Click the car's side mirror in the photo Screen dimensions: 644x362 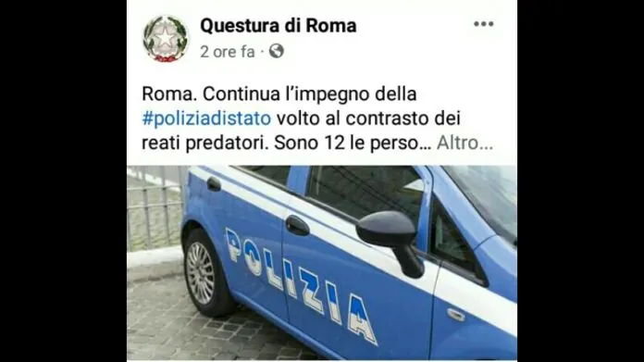coord(390,242)
